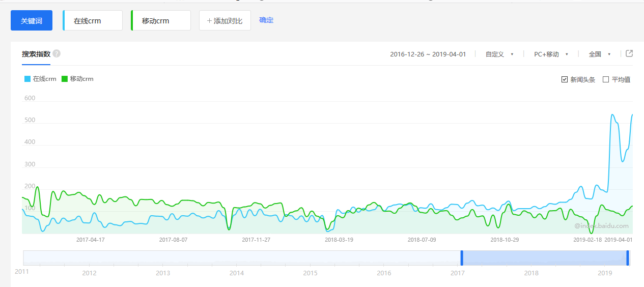Click the blue 在线crm legend square
This screenshot has width=644, height=287.
(x=27, y=79)
